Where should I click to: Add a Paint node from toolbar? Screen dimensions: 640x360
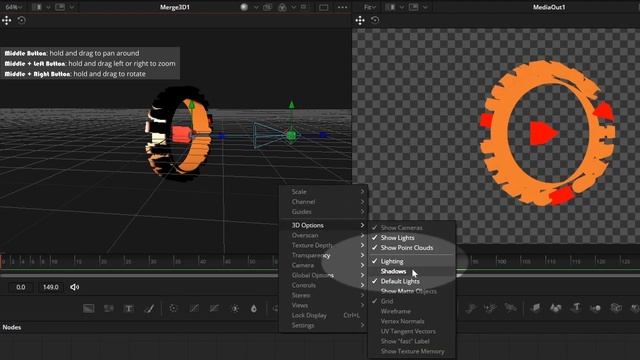click(x=149, y=309)
